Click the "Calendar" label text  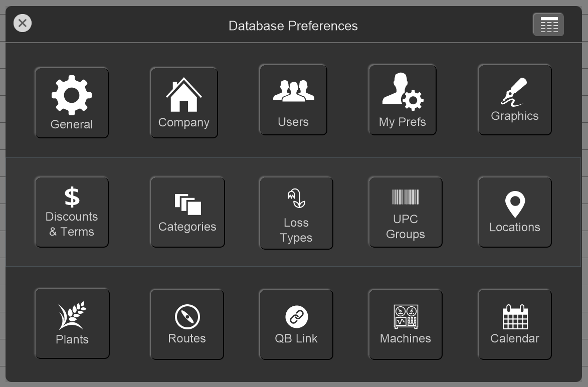pos(514,338)
